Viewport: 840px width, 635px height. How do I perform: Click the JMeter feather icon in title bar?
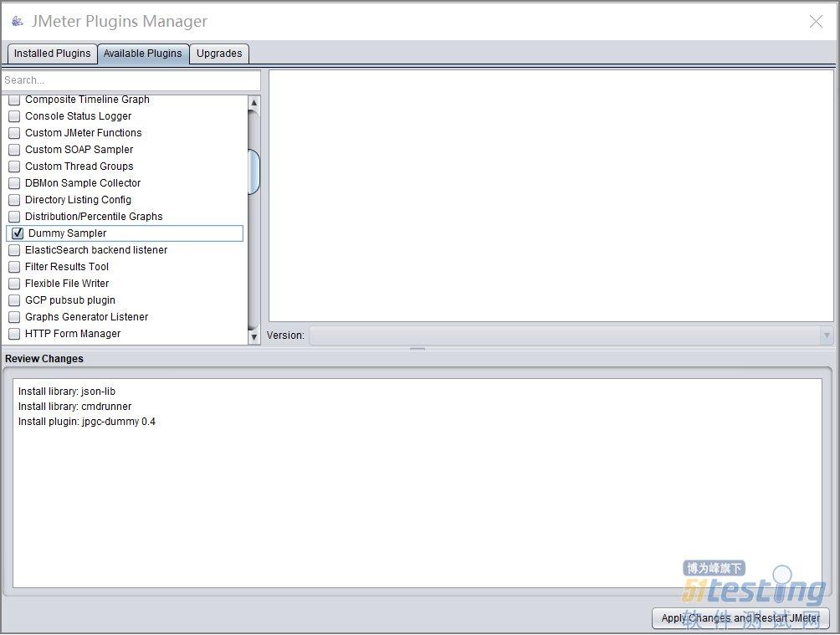pos(17,22)
